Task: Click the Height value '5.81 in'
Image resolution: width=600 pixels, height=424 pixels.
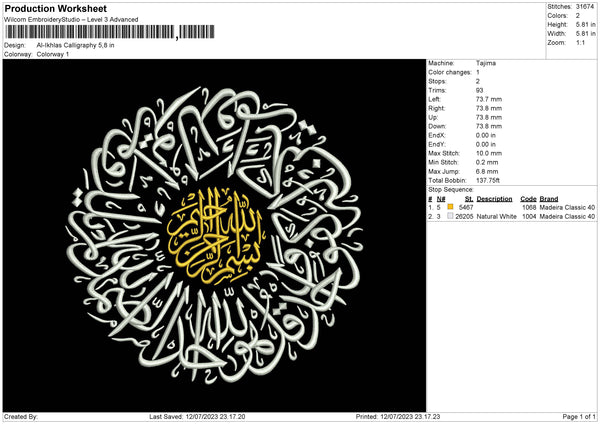Action: [585, 24]
